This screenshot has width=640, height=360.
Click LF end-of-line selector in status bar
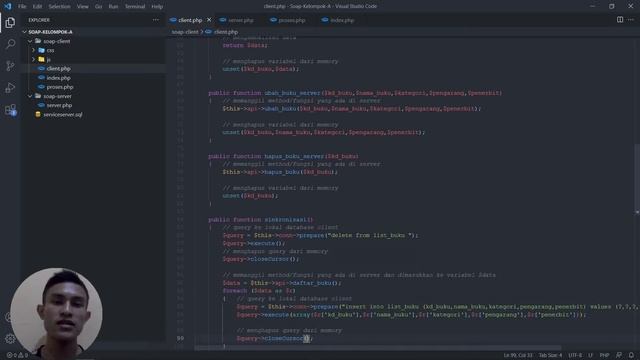pyautogui.click(x=590, y=356)
